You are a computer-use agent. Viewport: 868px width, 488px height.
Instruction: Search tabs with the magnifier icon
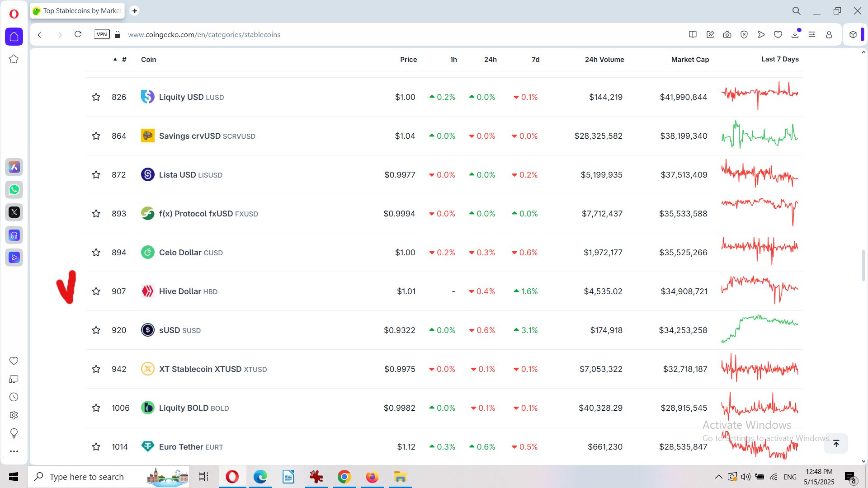[797, 11]
